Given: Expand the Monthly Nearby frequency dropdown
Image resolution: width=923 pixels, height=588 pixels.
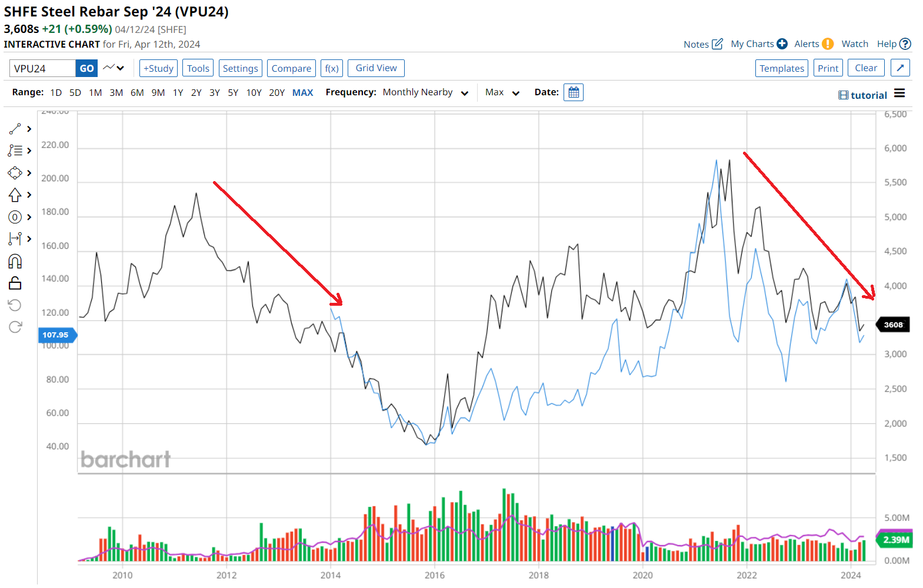Looking at the screenshot, I should coord(425,92).
